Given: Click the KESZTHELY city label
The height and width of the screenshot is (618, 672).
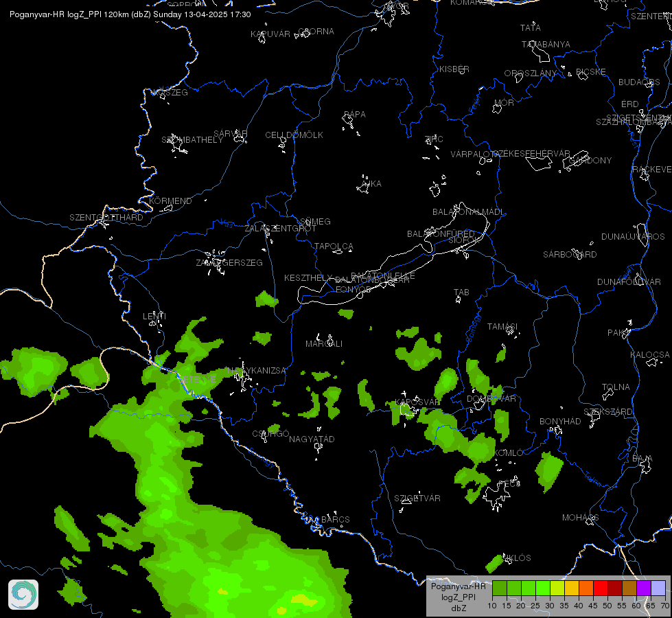Looking at the screenshot, I should (308, 278).
